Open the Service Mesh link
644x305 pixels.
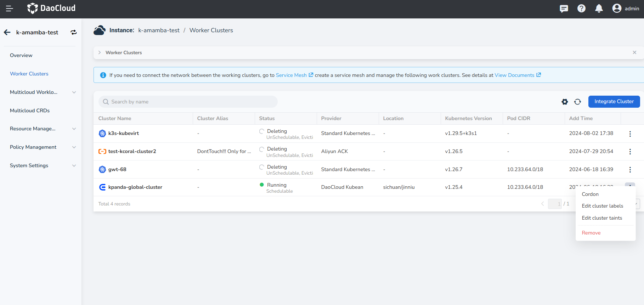point(291,75)
